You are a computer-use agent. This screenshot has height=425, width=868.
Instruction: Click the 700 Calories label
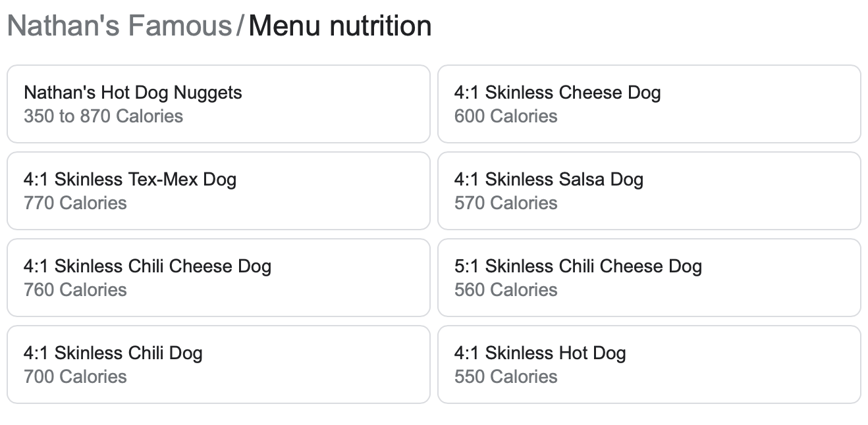75,377
